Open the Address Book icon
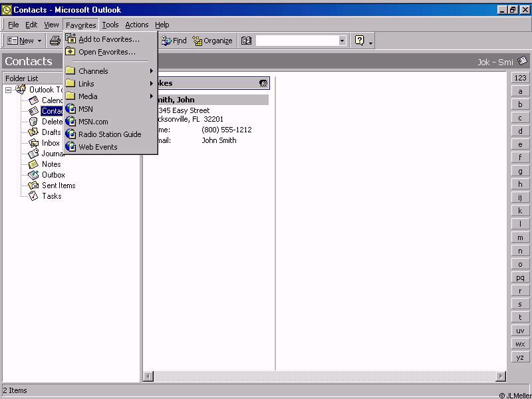 pos(246,41)
